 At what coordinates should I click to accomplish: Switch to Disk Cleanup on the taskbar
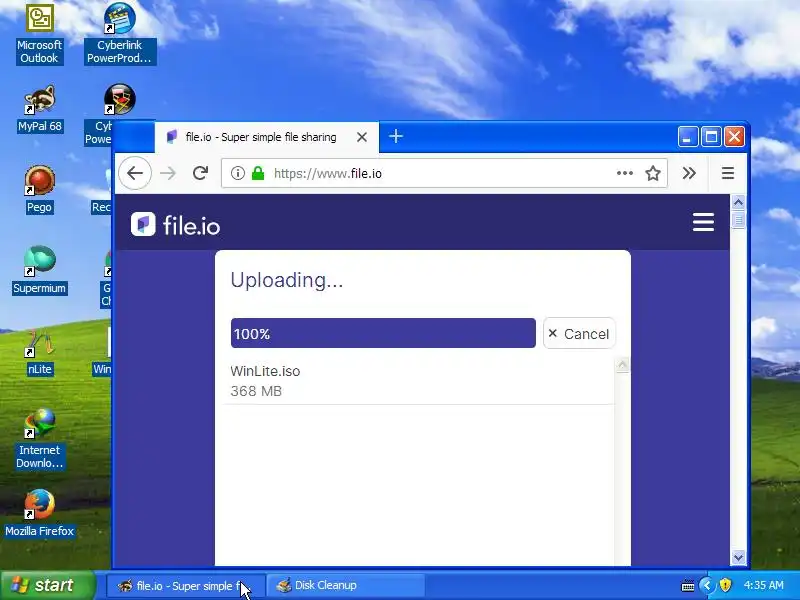[x=346, y=586]
